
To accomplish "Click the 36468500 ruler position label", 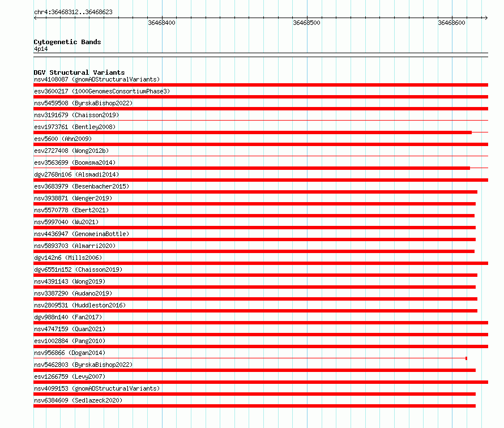I will [x=306, y=23].
